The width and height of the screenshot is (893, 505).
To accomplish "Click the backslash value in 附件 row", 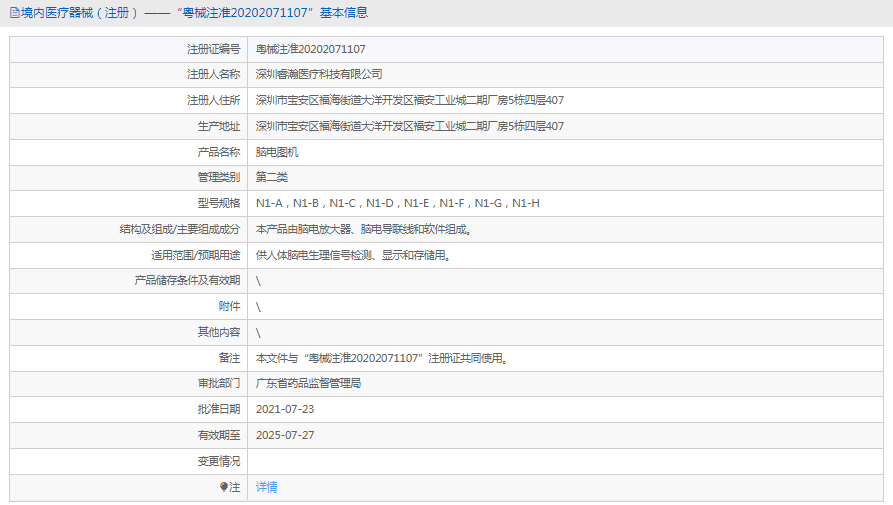I will coord(258,307).
